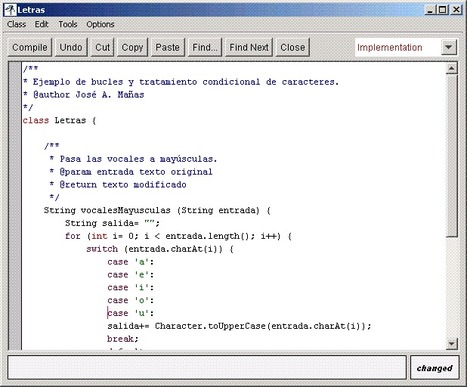Click the line case 'a':

coord(131,262)
